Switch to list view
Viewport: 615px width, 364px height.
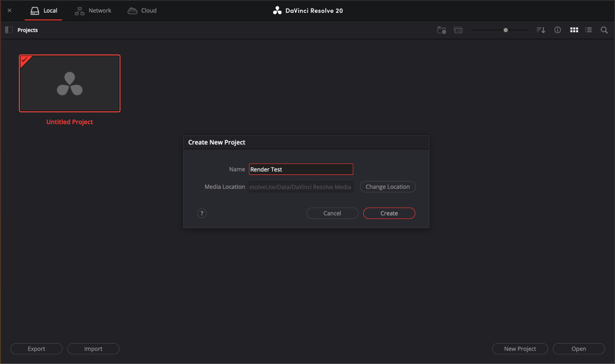pos(588,30)
